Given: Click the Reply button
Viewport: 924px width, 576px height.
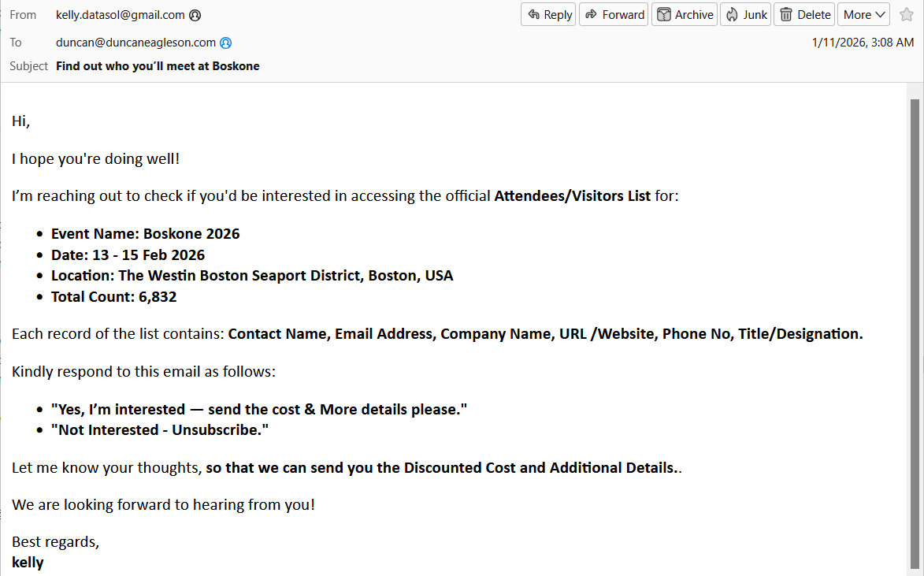Looking at the screenshot, I should pyautogui.click(x=549, y=14).
